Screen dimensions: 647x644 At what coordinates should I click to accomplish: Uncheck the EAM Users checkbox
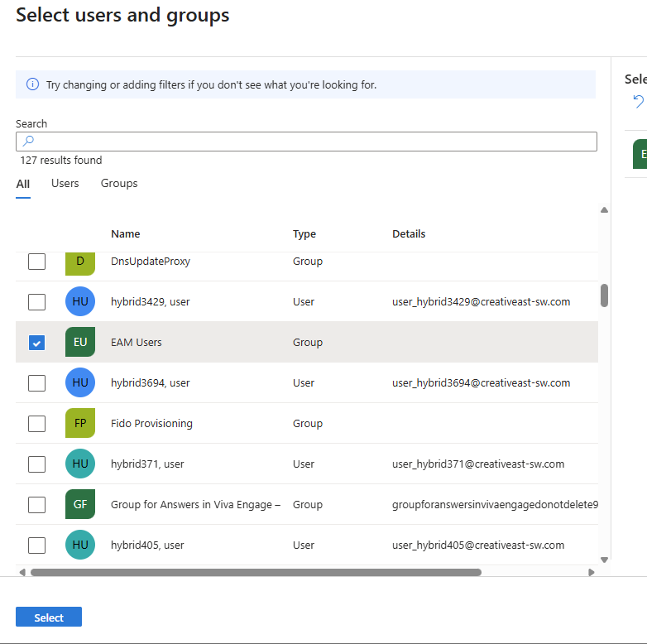tap(36, 343)
